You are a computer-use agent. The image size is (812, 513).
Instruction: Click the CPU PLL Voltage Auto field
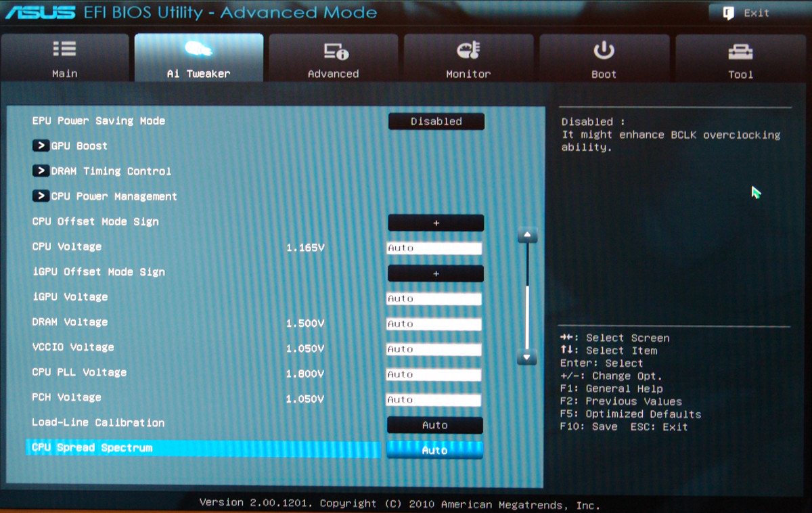(434, 374)
